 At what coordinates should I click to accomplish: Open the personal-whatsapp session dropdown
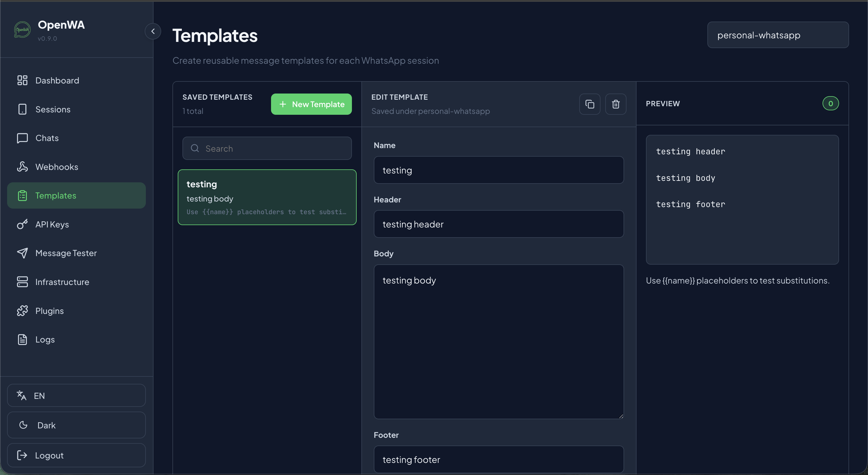tap(778, 35)
